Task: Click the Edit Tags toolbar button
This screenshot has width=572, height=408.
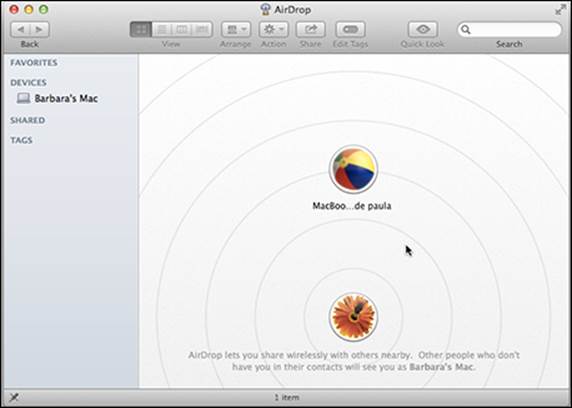Action: pyautogui.click(x=351, y=30)
